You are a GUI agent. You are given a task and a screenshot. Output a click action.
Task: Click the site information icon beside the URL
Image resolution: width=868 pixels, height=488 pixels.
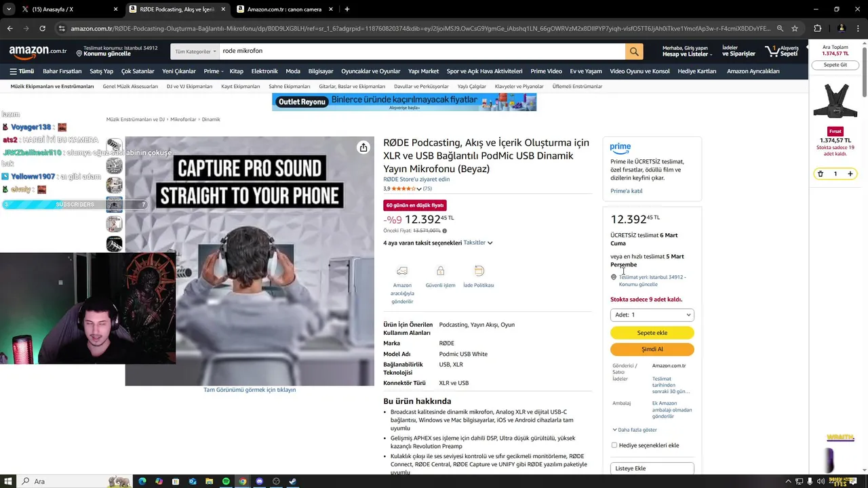click(62, 28)
